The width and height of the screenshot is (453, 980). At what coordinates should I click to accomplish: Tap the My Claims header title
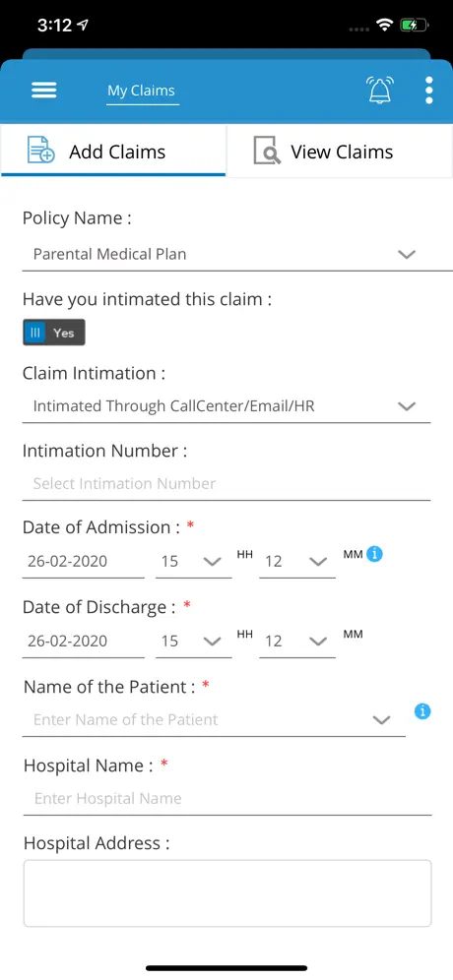tap(142, 91)
